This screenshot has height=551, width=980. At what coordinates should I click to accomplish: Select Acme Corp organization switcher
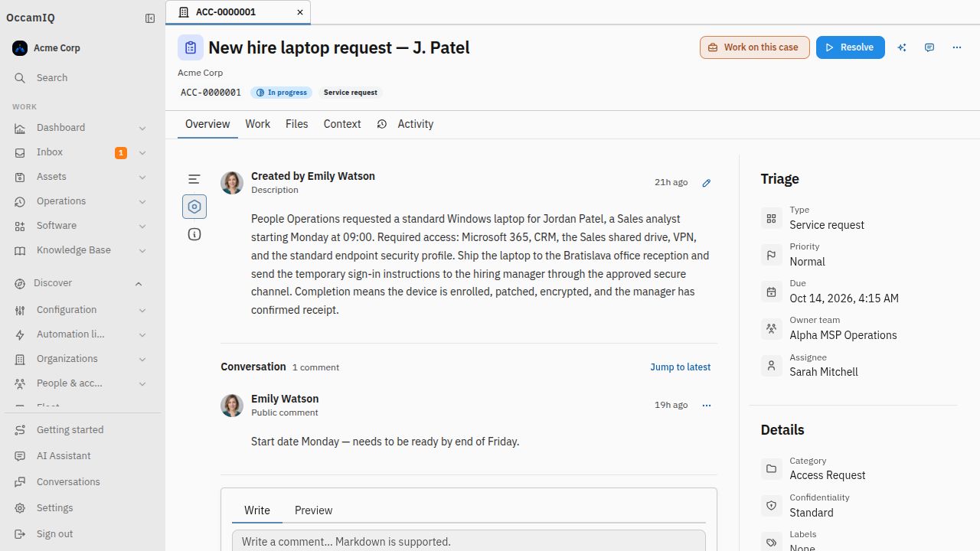coord(83,48)
